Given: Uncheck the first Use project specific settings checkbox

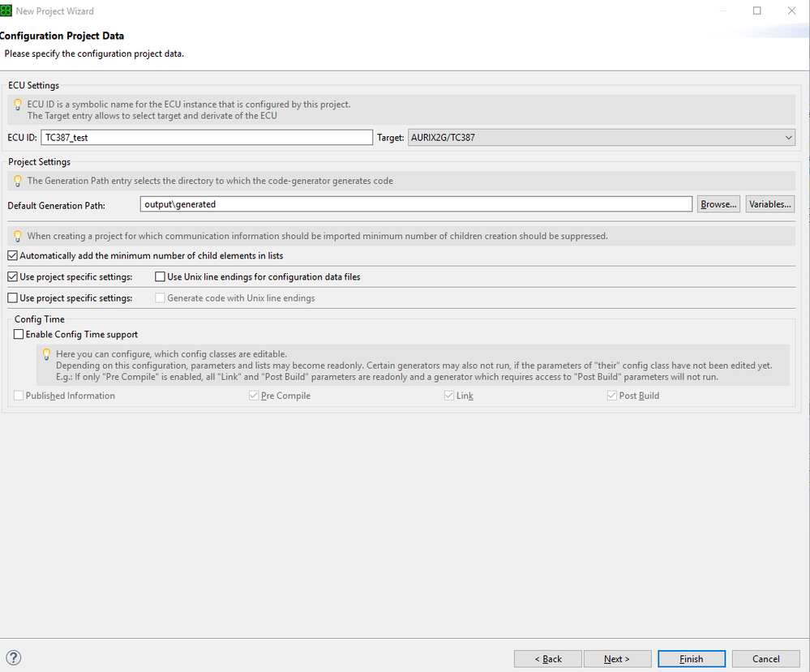Looking at the screenshot, I should 13,276.
